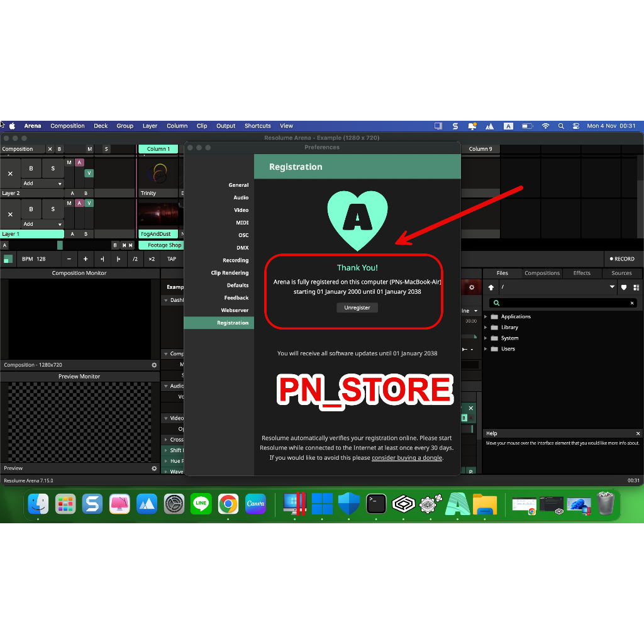
Task: Open consider buying a dongle link
Action: [407, 458]
